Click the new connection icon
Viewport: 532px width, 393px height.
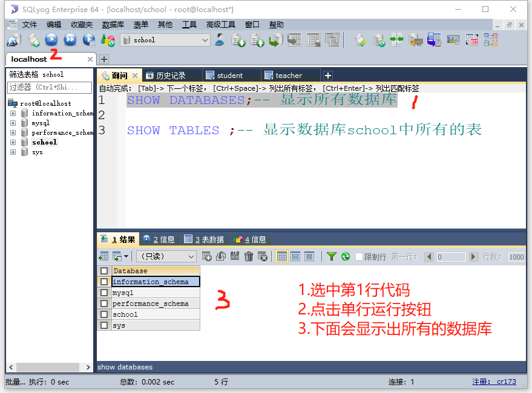pyautogui.click(x=14, y=40)
